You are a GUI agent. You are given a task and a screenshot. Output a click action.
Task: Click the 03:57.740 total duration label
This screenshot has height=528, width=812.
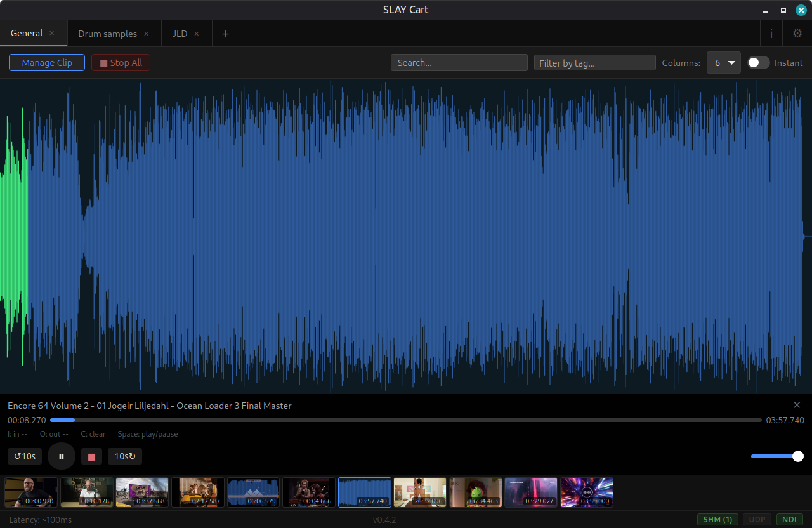[785, 420]
